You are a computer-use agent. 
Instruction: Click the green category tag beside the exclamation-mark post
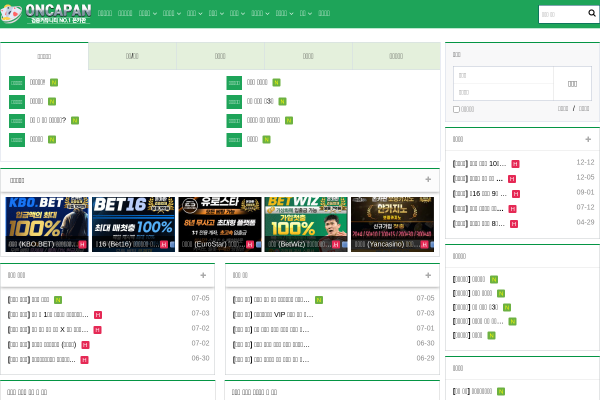(x=17, y=83)
